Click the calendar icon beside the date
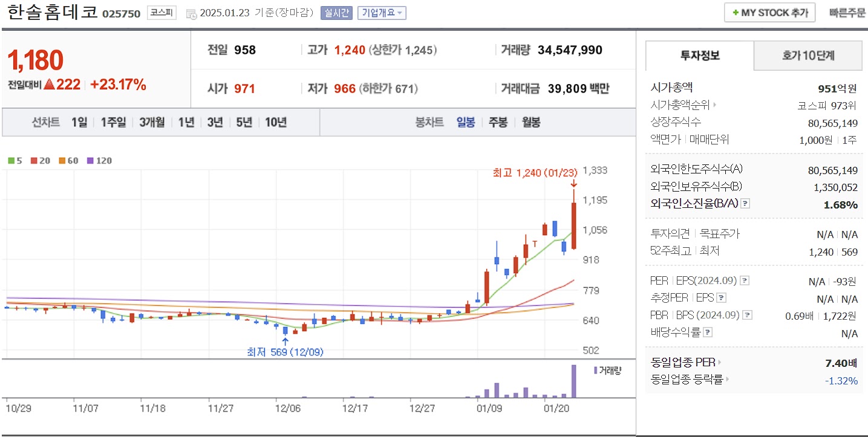The width and height of the screenshot is (868, 437). pos(191,13)
